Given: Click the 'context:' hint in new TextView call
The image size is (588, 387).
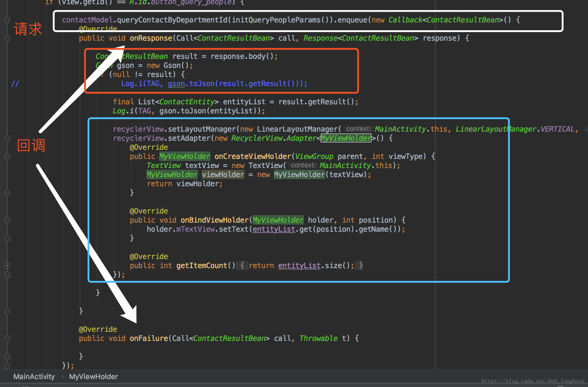Looking at the screenshot, I should click(x=303, y=165).
